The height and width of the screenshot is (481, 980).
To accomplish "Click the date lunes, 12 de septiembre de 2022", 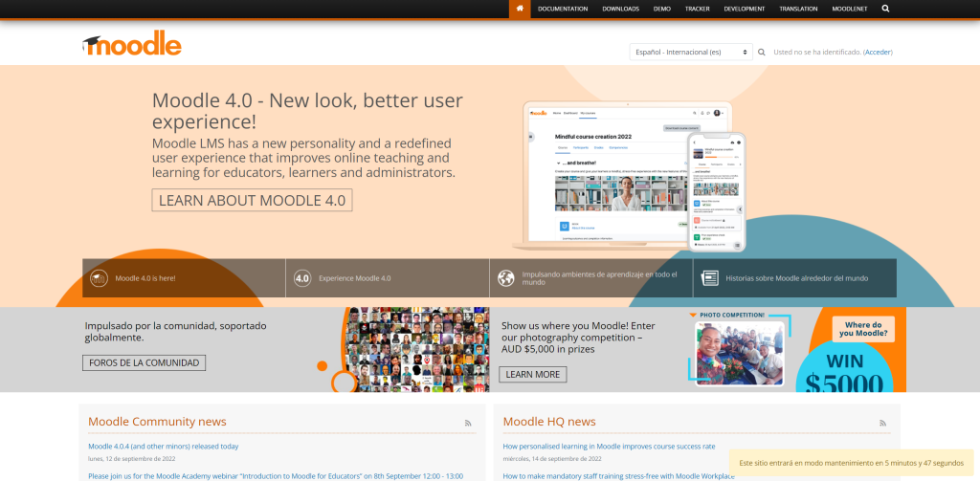I will point(132,458).
